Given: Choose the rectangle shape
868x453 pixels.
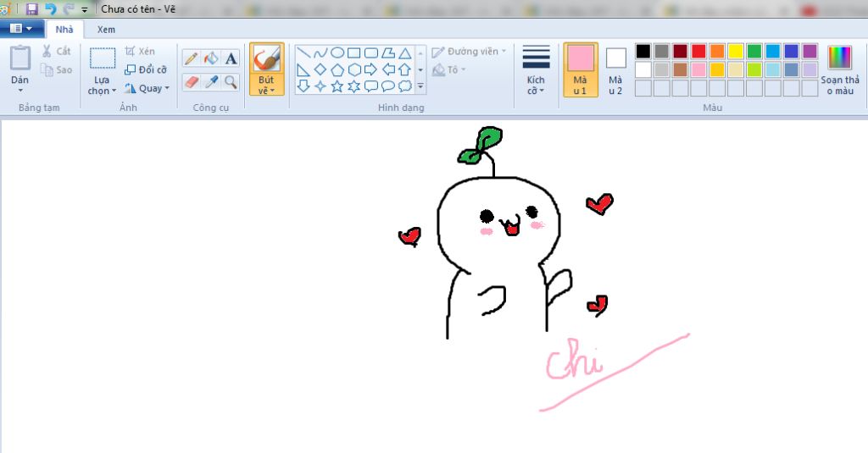Looking at the screenshot, I should click(354, 53).
